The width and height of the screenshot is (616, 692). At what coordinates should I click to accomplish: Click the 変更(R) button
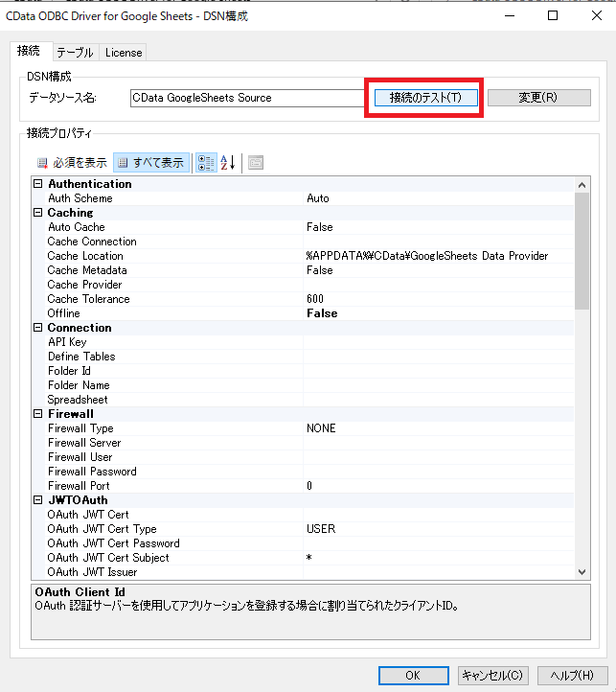tap(538, 98)
